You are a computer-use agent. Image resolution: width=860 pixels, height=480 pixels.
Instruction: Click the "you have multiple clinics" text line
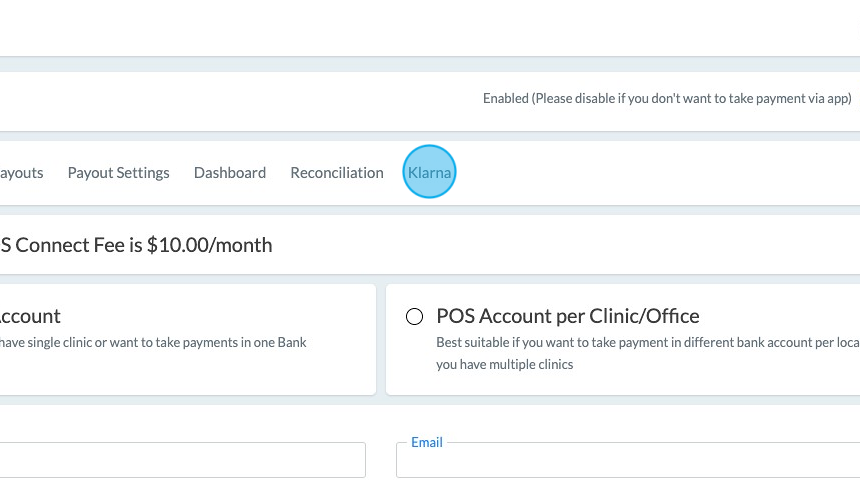pyautogui.click(x=505, y=365)
